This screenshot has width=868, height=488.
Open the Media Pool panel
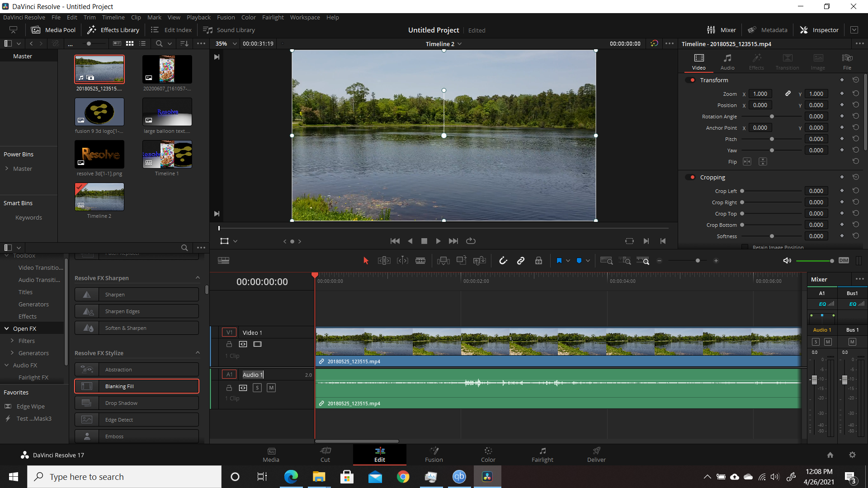coord(53,30)
